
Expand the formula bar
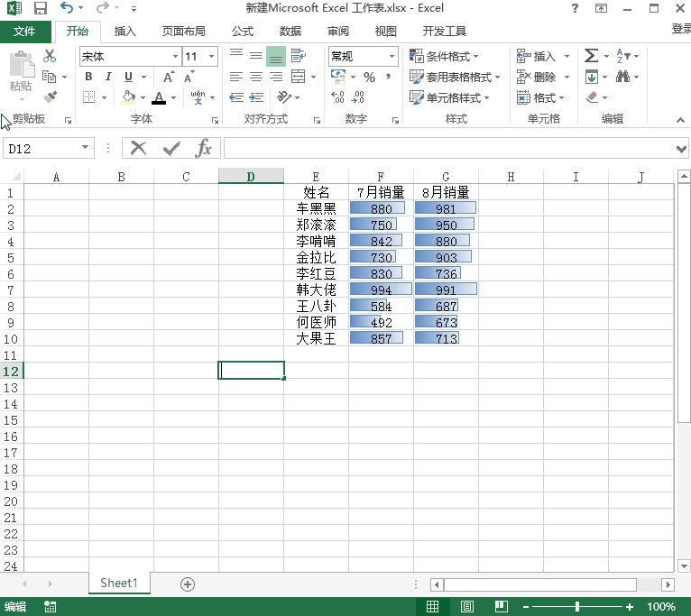(x=681, y=149)
